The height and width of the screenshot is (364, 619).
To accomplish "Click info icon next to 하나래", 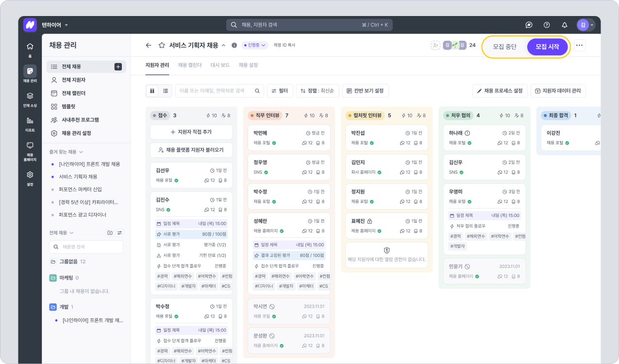I will coord(468,133).
